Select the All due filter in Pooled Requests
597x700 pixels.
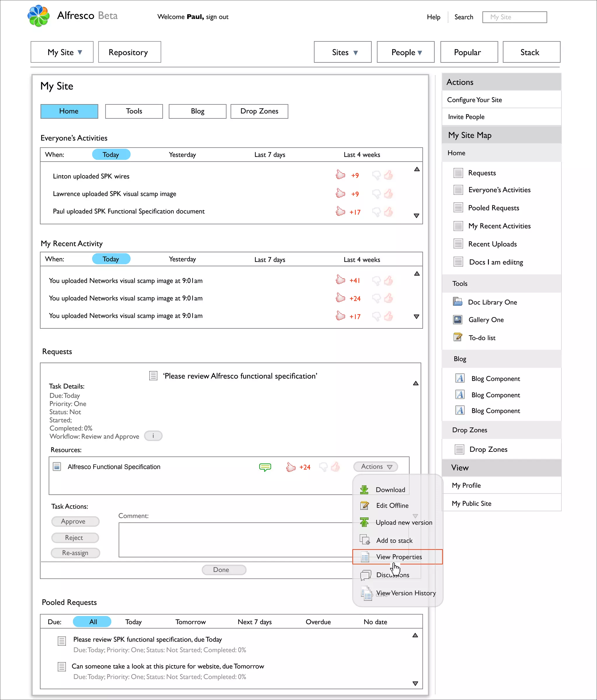92,622
